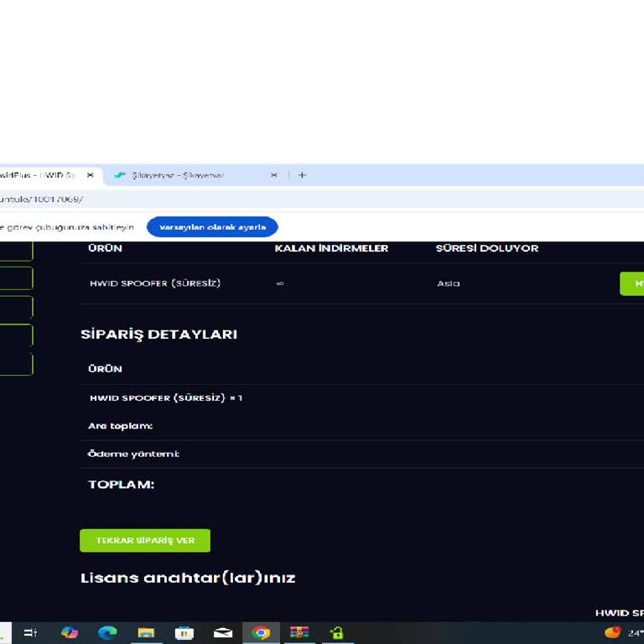Close the Şikayetvar tab
Viewport: 644px width, 644px height.
coord(273,175)
